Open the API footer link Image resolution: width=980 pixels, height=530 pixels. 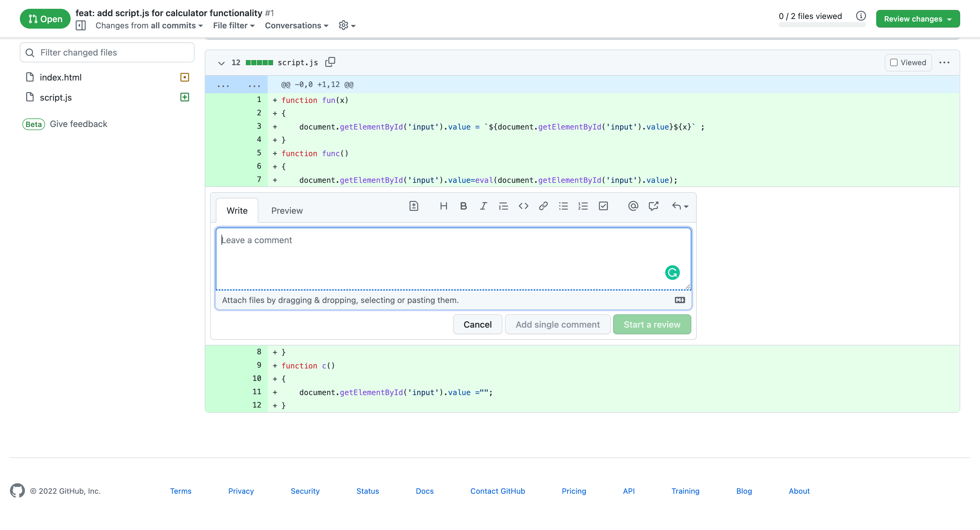(x=628, y=491)
